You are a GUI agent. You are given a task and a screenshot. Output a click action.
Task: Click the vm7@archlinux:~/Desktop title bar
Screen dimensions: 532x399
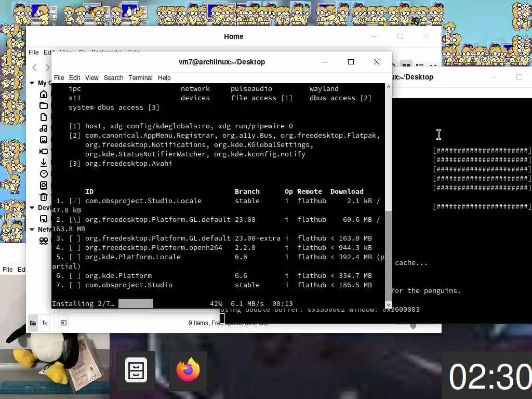(x=222, y=62)
